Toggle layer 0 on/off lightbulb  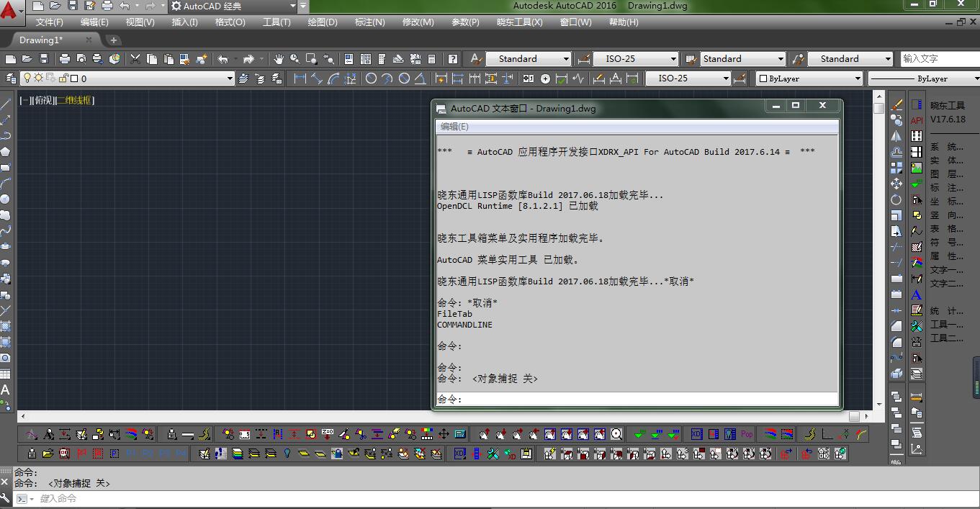pos(27,78)
